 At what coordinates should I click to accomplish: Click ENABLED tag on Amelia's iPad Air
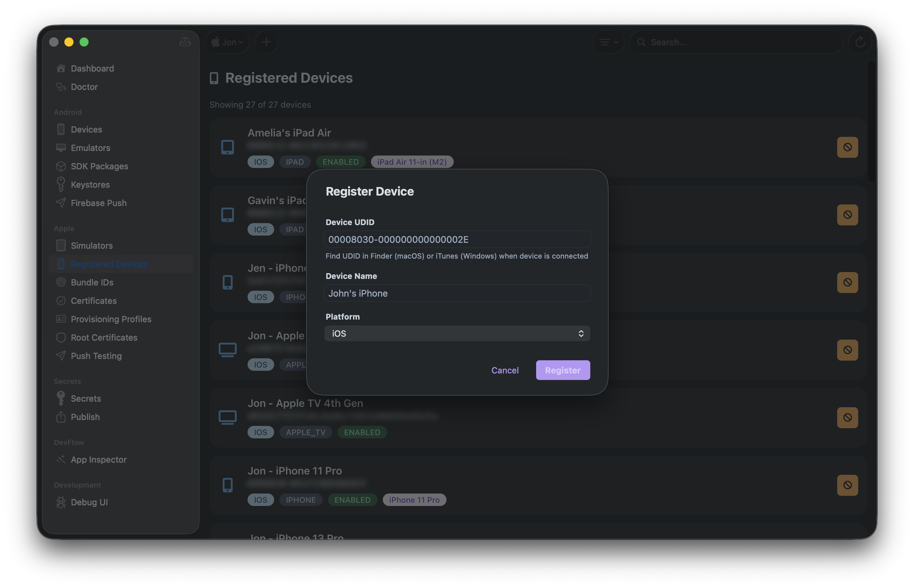[x=341, y=162]
